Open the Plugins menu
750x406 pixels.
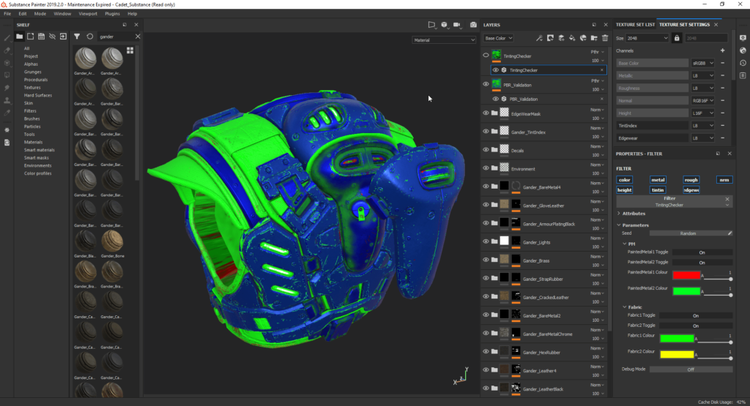(x=112, y=14)
